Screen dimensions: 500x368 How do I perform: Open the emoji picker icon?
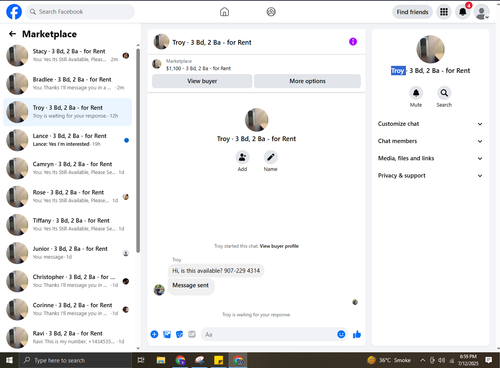tap(341, 334)
